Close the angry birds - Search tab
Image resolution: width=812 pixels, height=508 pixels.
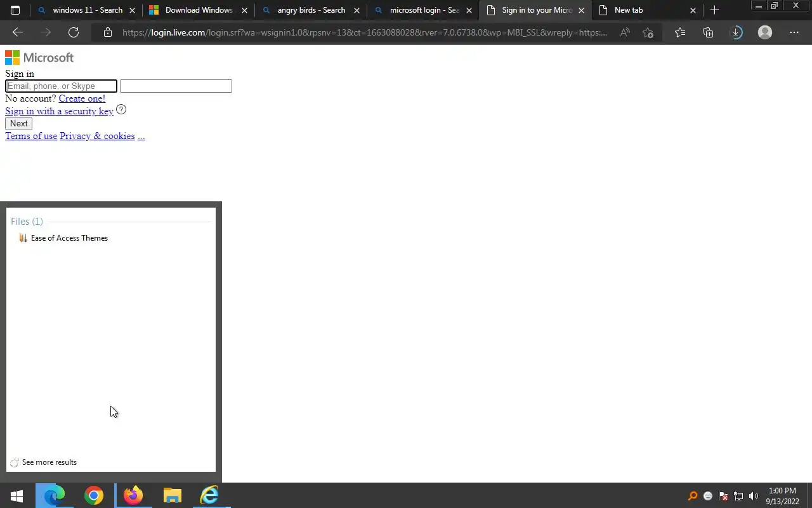(357, 10)
